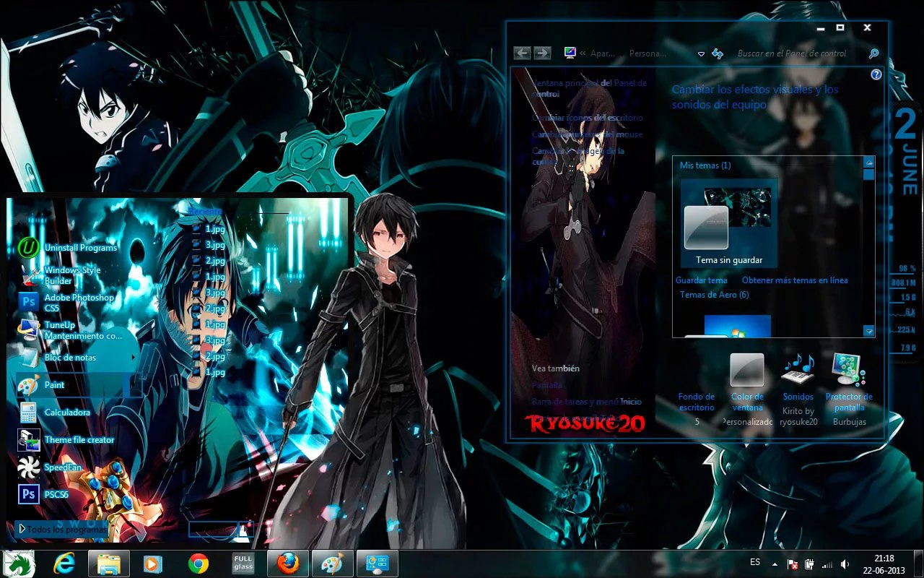The width and height of the screenshot is (924, 578).
Task: Launch Windows Media Player from the taskbar
Action: pyautogui.click(x=153, y=564)
